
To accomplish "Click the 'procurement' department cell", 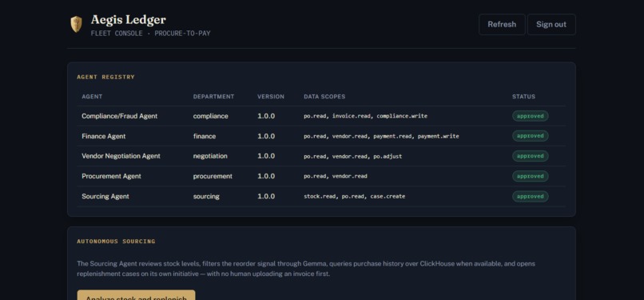I will [x=213, y=176].
